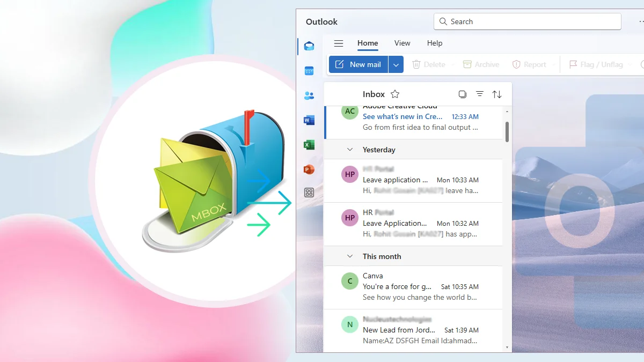644x362 pixels.
Task: Open the 'You're a force for g...' email
Action: tap(414, 287)
